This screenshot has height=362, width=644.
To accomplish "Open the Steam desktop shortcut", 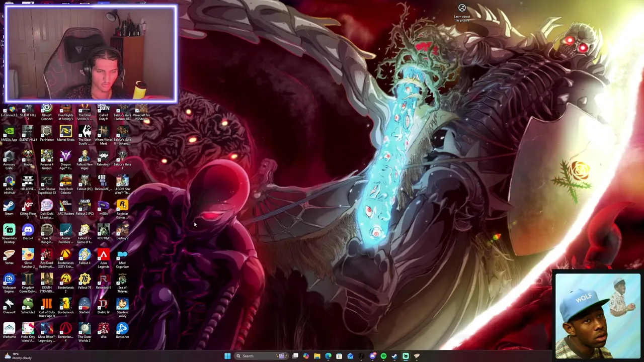I will [x=9, y=208].
